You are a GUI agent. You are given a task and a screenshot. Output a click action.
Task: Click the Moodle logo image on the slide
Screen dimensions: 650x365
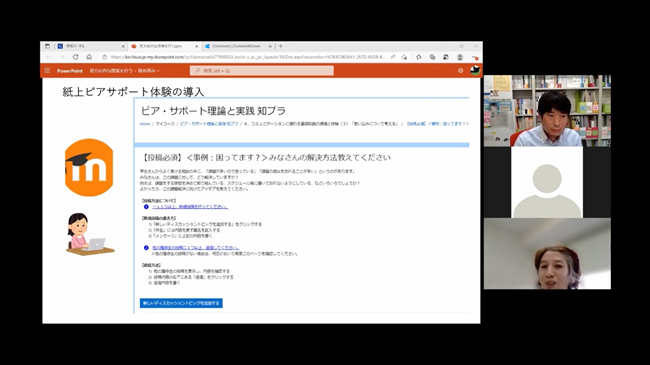click(x=89, y=168)
